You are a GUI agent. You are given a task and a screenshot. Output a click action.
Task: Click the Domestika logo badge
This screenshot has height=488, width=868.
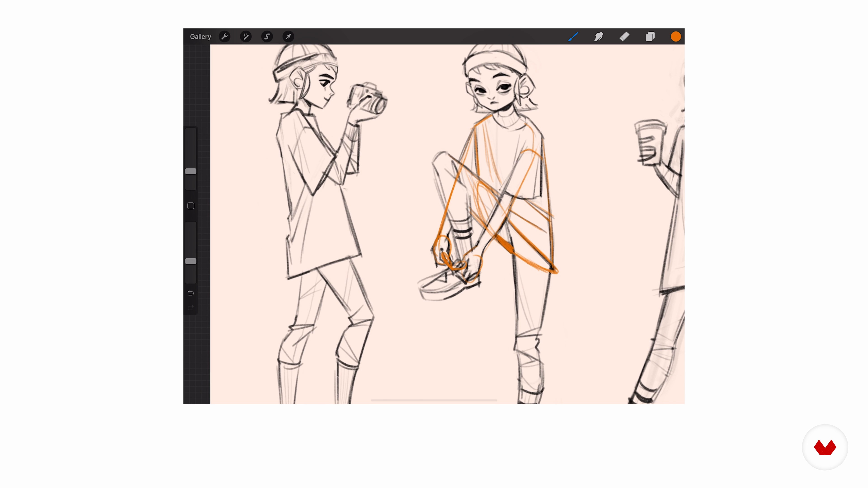point(825,447)
